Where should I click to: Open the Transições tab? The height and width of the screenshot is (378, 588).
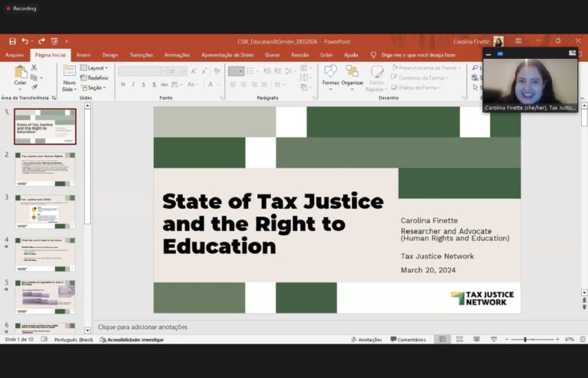pos(141,54)
